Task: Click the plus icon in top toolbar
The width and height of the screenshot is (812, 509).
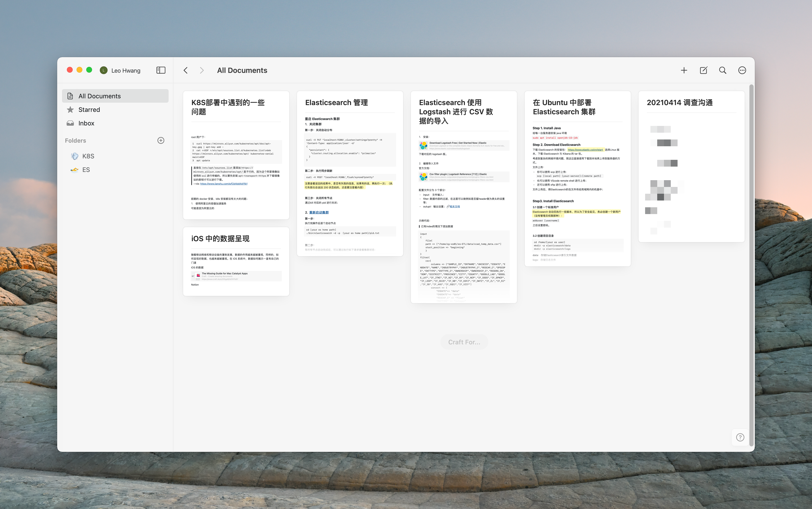Action: click(x=684, y=70)
